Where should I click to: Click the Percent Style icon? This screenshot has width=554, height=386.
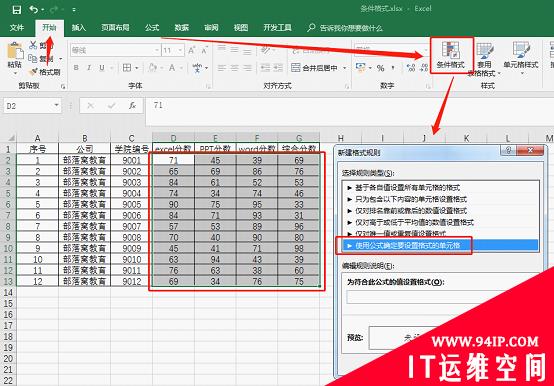[x=380, y=68]
